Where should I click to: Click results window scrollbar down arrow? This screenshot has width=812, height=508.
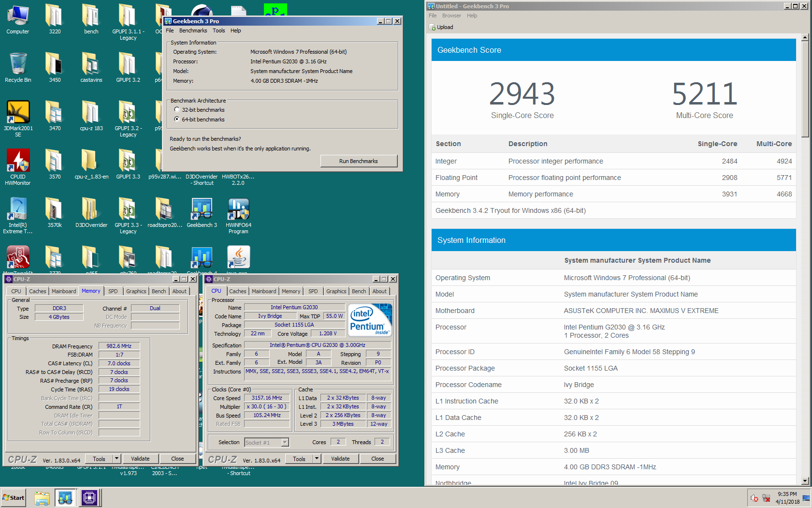pos(805,481)
